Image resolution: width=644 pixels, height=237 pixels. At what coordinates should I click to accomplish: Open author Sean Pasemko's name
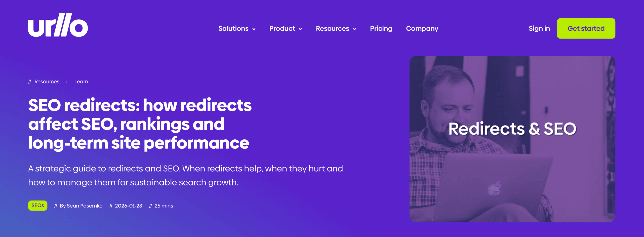click(84, 206)
